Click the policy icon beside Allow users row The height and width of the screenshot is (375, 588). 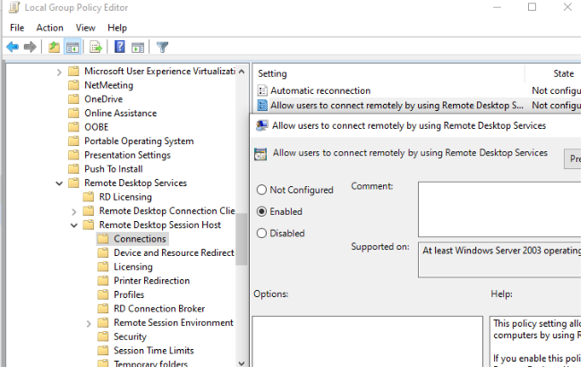pos(262,106)
